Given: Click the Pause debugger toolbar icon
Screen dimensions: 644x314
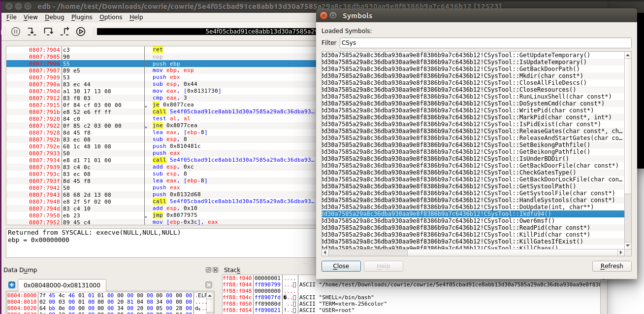Looking at the screenshot, I should [x=16, y=32].
